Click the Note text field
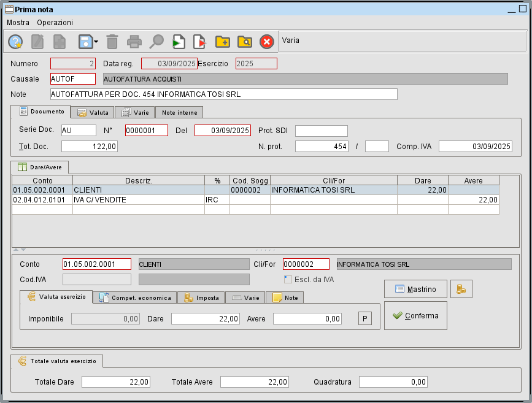The width and height of the screenshot is (532, 403). click(223, 94)
